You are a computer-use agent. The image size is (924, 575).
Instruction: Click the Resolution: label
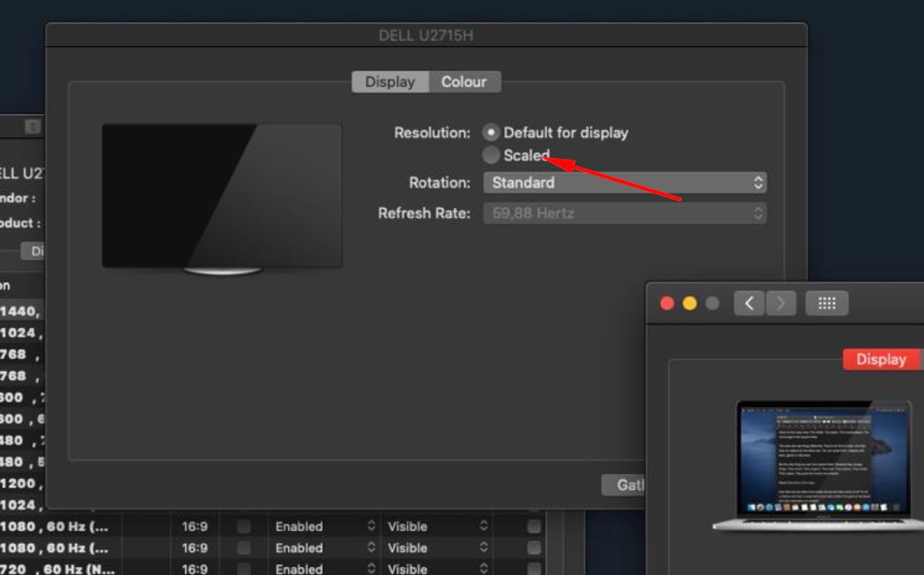(x=432, y=133)
